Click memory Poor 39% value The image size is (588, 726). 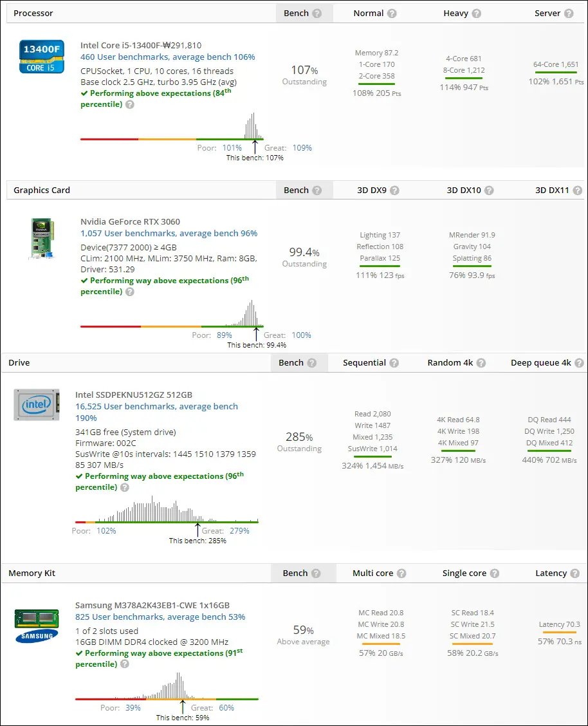pyautogui.click(x=133, y=708)
